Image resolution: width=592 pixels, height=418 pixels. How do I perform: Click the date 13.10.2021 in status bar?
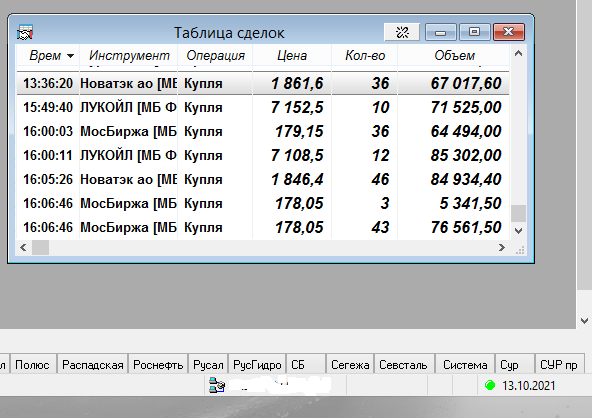(529, 386)
